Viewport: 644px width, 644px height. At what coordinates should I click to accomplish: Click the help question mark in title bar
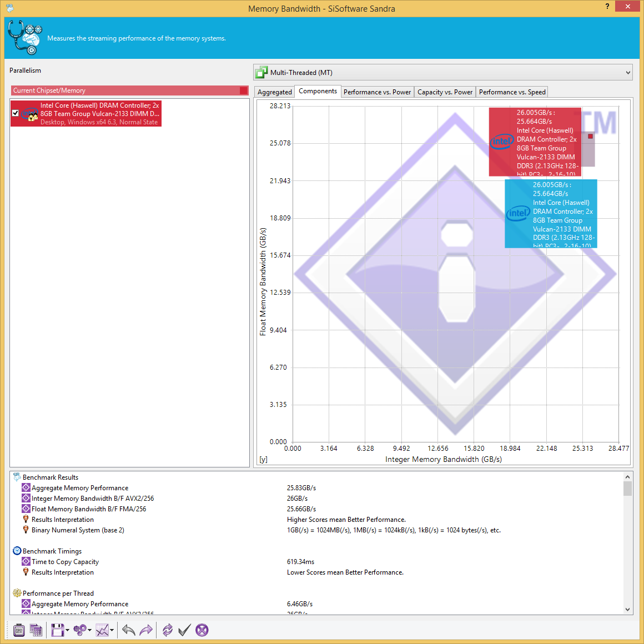tap(607, 6)
